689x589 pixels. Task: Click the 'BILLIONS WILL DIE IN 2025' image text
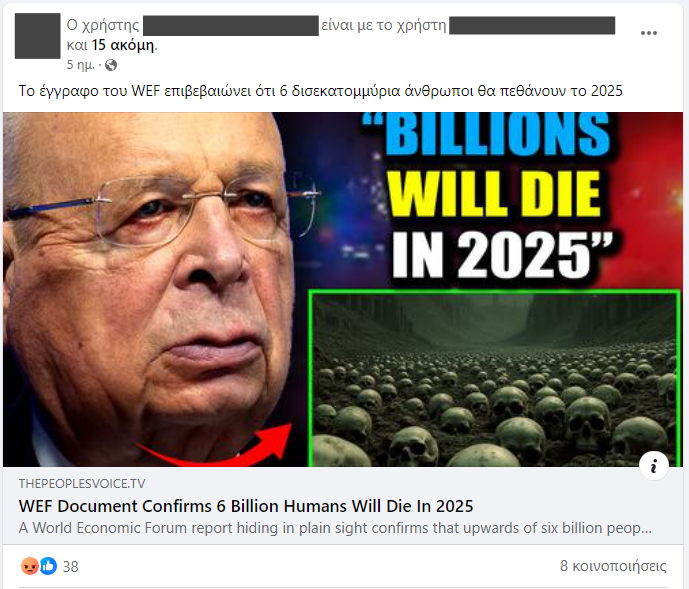click(493, 196)
